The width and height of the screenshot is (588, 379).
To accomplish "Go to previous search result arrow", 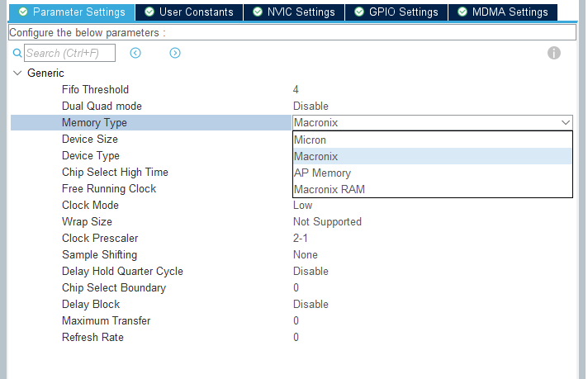I will 135,53.
